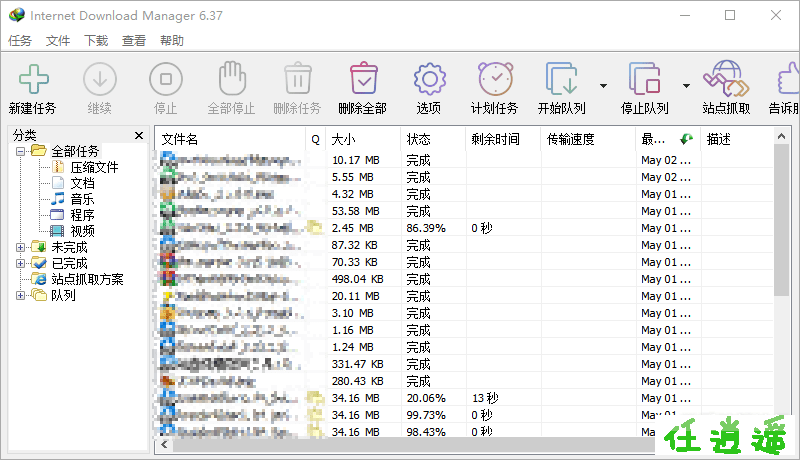Viewport: 800px width, 460px height.
Task: Click the vertical scrollbar thumb
Action: point(781,219)
